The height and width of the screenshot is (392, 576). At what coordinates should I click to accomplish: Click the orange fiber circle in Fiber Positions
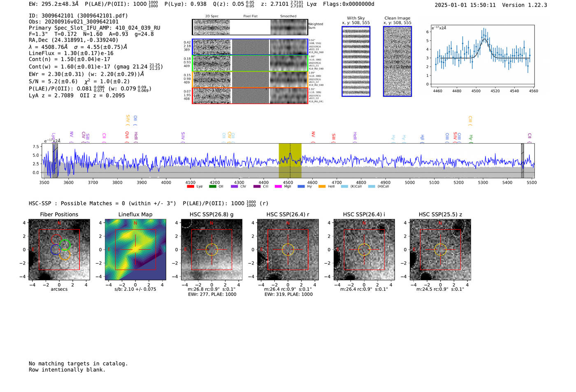65,255
